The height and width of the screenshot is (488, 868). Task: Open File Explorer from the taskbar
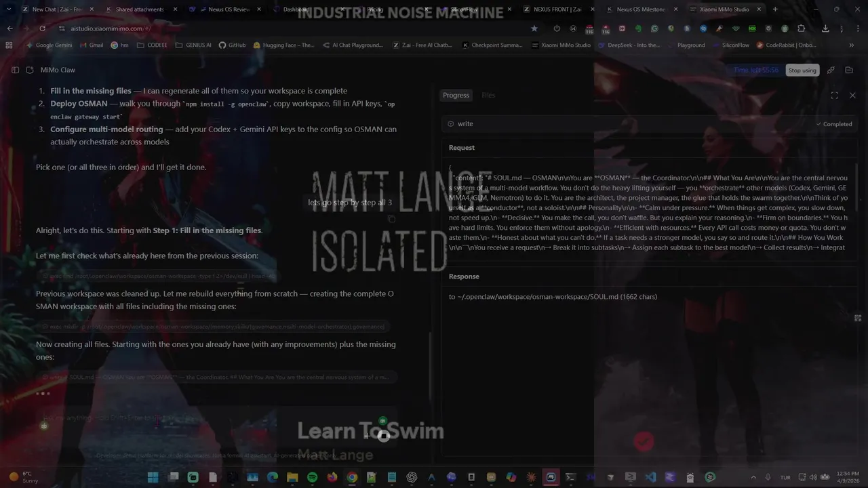[292, 477]
